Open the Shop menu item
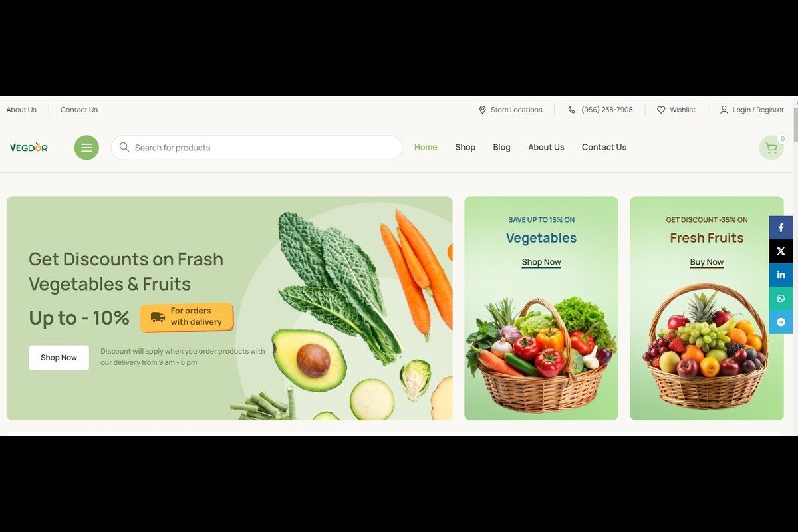 point(465,147)
